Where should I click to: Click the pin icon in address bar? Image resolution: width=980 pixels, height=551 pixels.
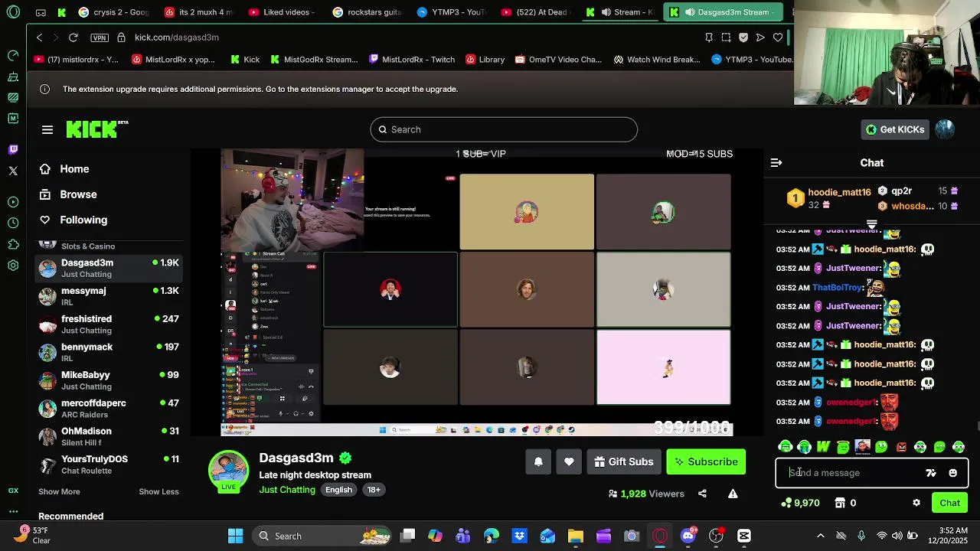tap(708, 37)
